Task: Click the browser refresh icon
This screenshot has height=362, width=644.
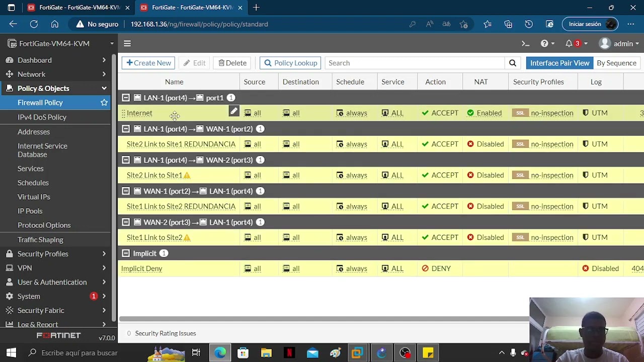Action: pyautogui.click(x=34, y=24)
